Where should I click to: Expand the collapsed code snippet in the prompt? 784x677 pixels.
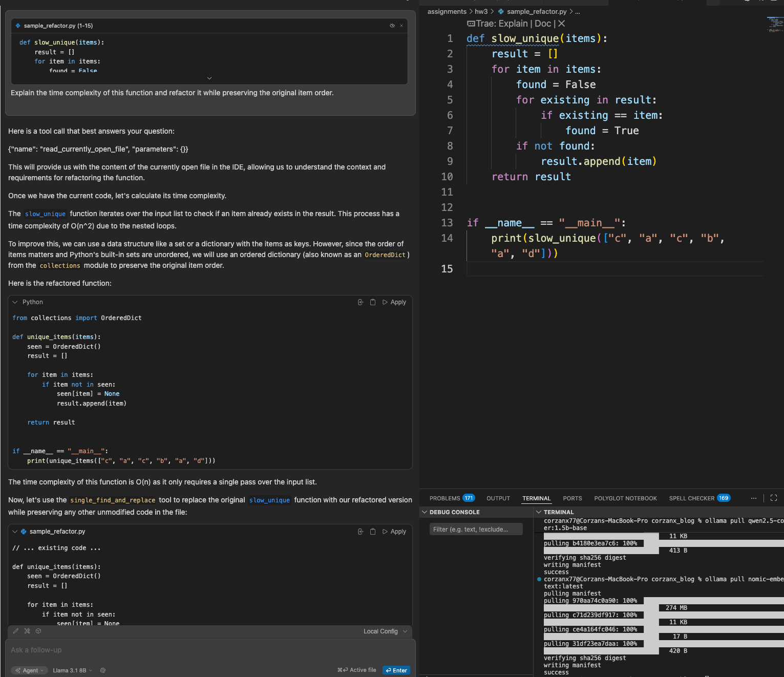click(x=209, y=78)
